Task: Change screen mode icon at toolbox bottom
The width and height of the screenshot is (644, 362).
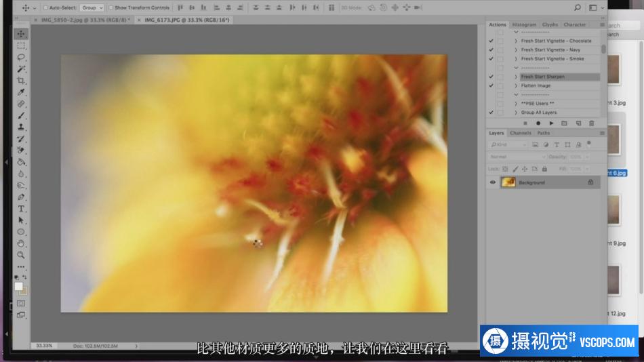Action: pos(21,315)
